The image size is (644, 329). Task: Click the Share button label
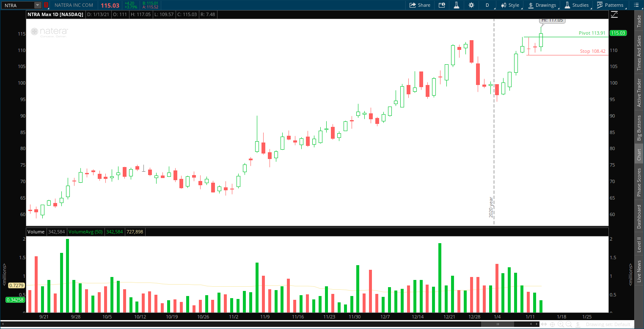424,5
